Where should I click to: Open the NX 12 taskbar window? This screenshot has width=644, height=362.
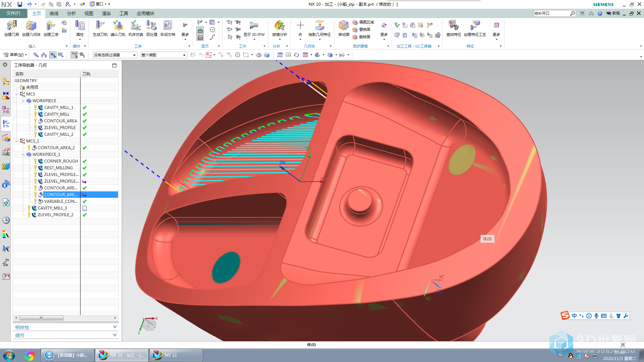pyautogui.click(x=176, y=355)
